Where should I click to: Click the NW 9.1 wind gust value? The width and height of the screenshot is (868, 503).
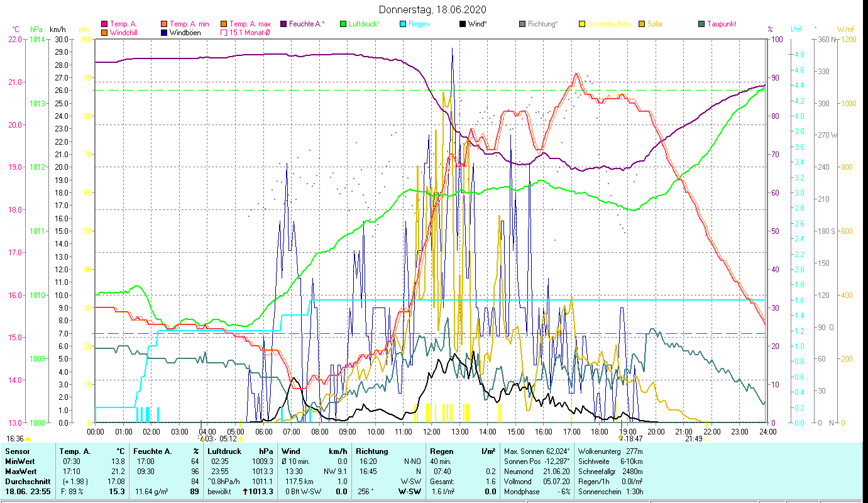click(x=335, y=472)
